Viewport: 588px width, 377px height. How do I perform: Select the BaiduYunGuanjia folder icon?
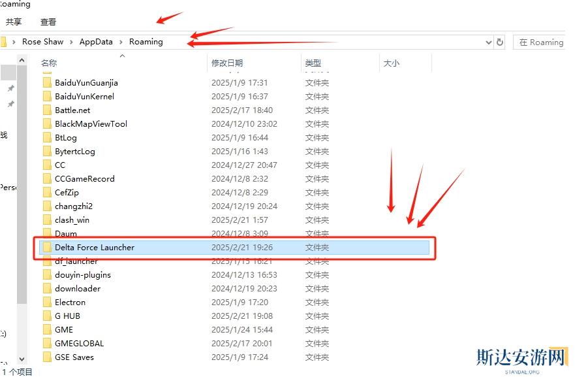[x=47, y=83]
